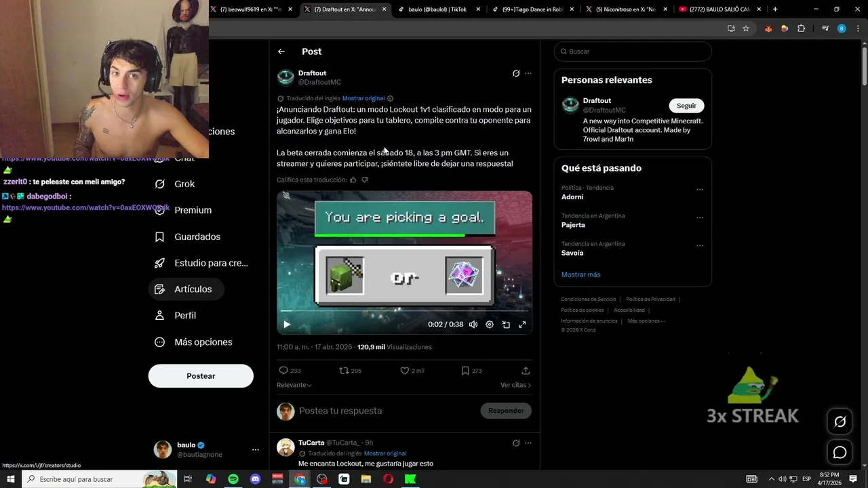Bookmark this page with star icon
The width and height of the screenshot is (868, 488).
click(746, 28)
